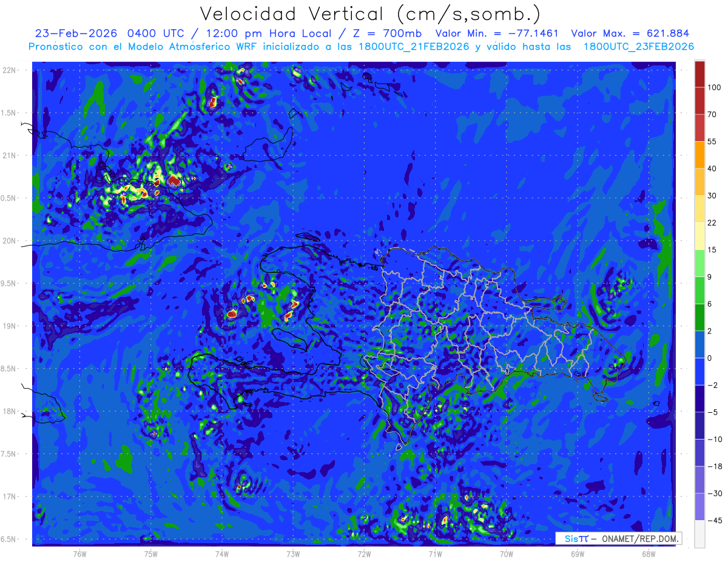Select the orange swatch between 40 and 55

click(x=699, y=155)
